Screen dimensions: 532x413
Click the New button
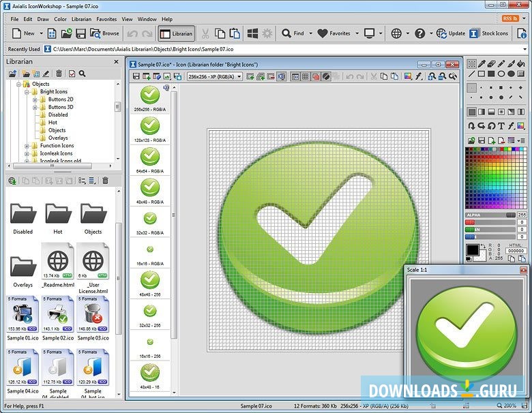point(23,33)
